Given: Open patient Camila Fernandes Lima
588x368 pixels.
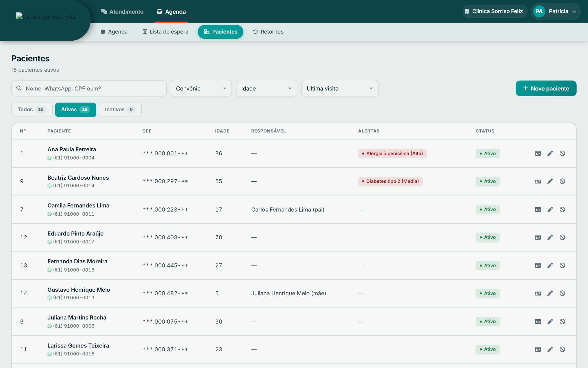Looking at the screenshot, I should (x=78, y=206).
